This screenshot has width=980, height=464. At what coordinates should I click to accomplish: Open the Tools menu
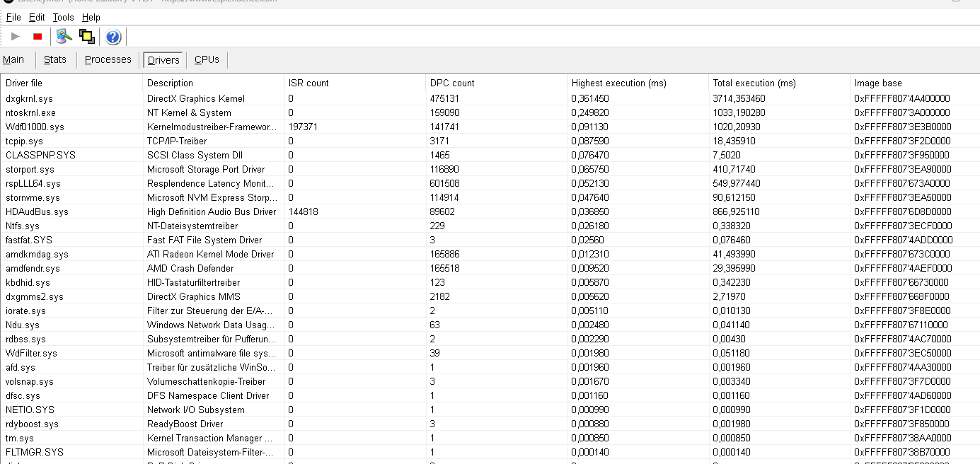63,17
